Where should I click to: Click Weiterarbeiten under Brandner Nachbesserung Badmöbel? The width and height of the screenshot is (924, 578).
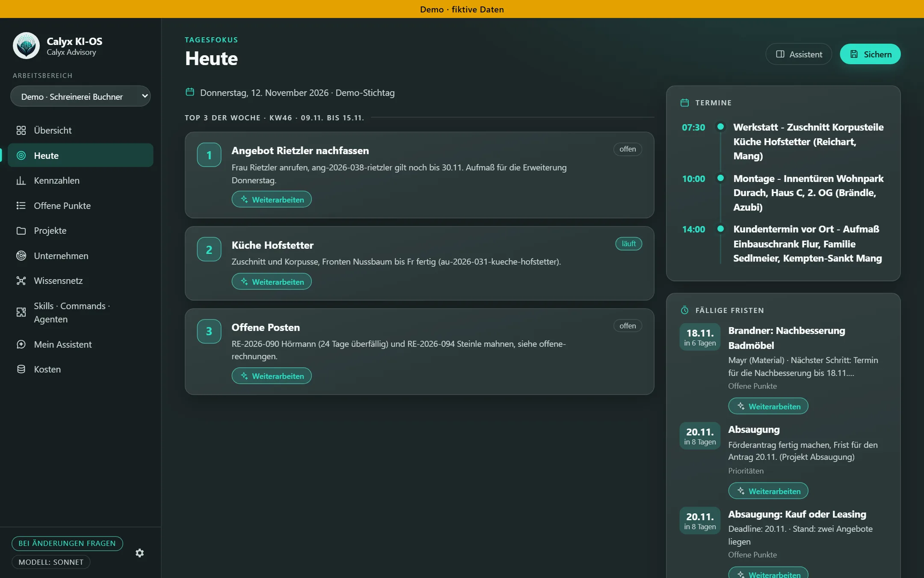point(768,406)
